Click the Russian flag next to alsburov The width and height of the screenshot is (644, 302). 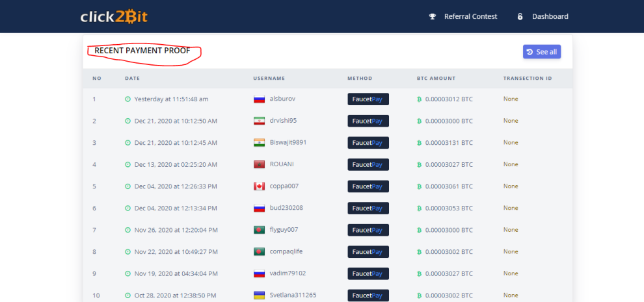(x=259, y=99)
